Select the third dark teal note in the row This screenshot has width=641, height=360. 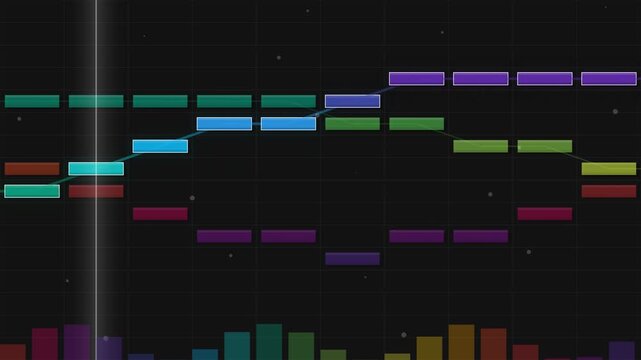tap(160, 101)
